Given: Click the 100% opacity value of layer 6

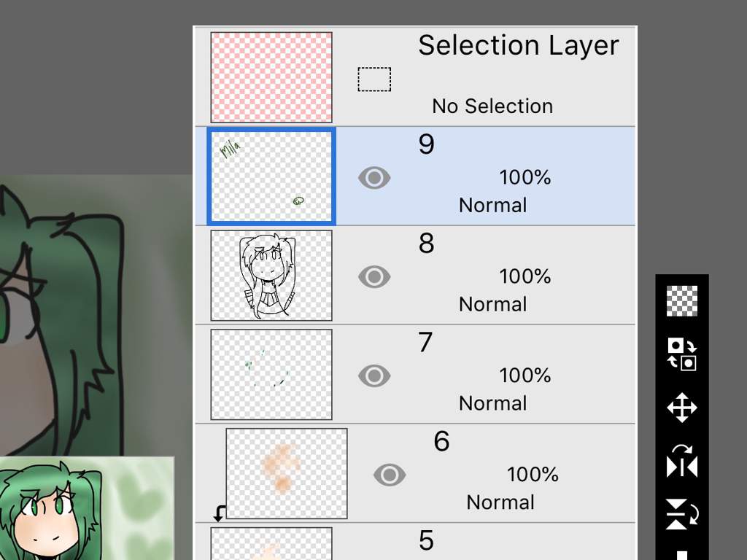Looking at the screenshot, I should pyautogui.click(x=533, y=474).
